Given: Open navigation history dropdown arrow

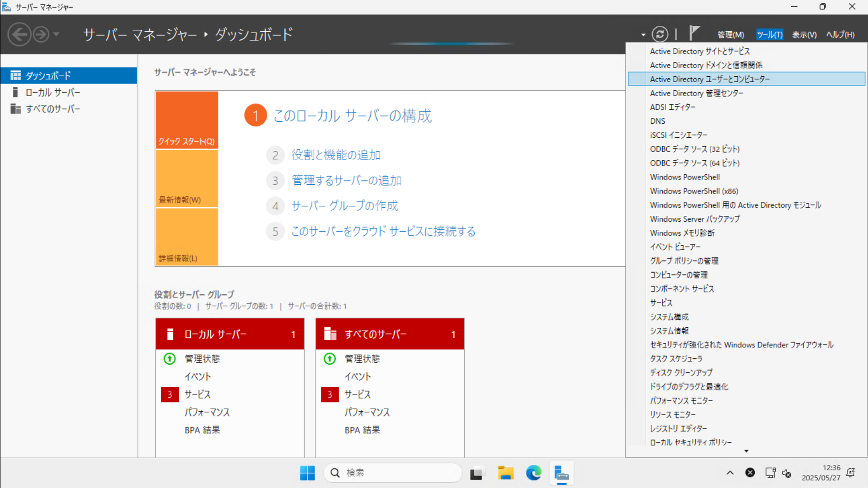Looking at the screenshot, I should point(56,35).
